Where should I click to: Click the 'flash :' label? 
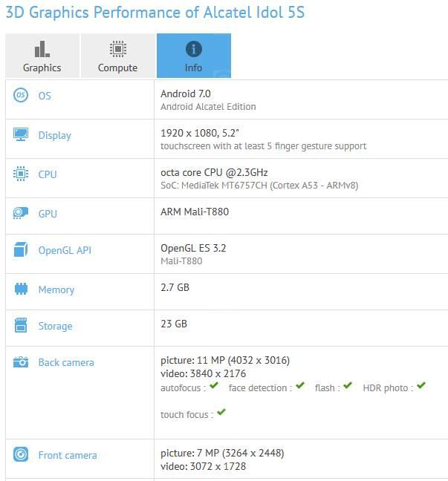[328, 388]
